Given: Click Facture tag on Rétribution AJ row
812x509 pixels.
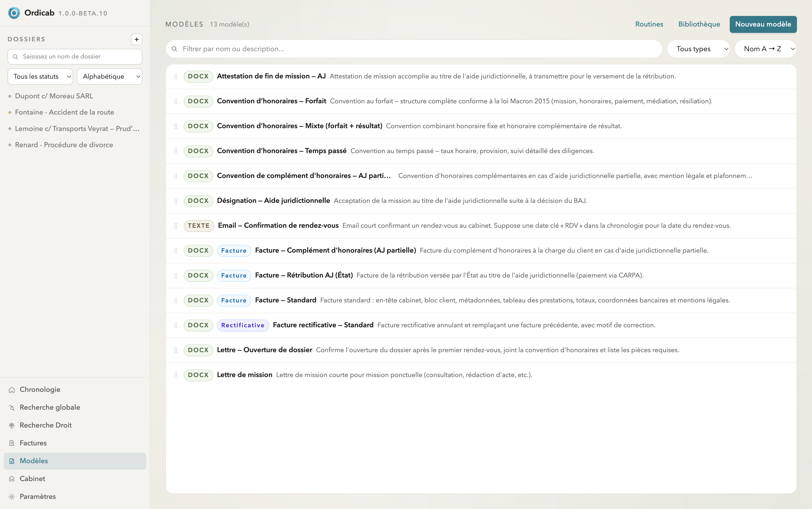Looking at the screenshot, I should 234,275.
